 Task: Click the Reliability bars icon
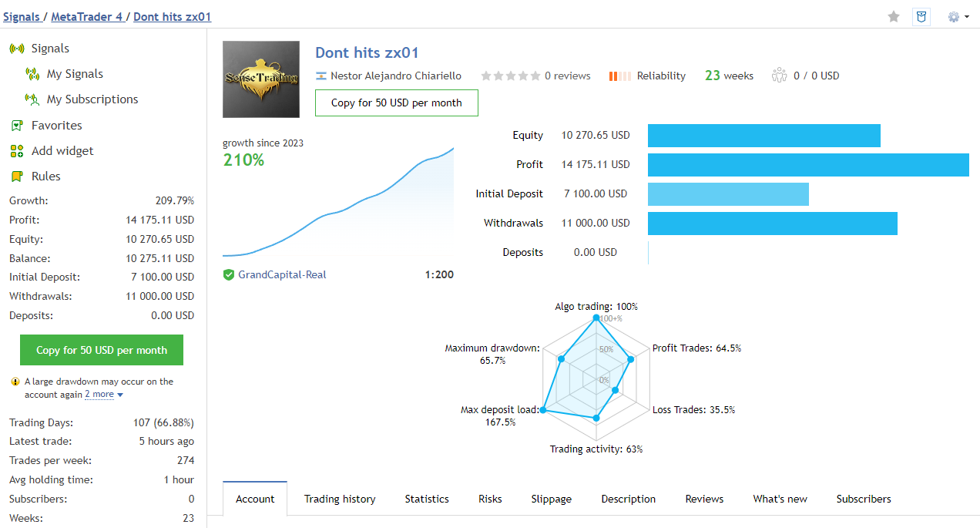click(619, 76)
